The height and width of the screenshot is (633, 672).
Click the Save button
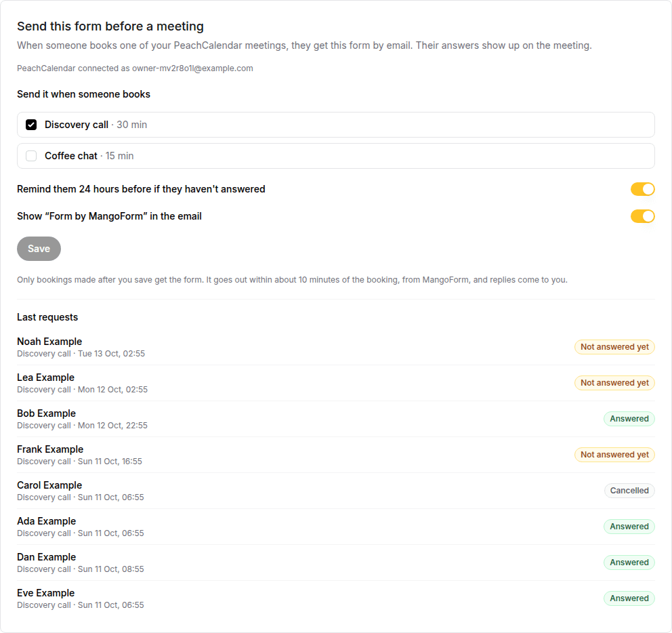(x=39, y=249)
